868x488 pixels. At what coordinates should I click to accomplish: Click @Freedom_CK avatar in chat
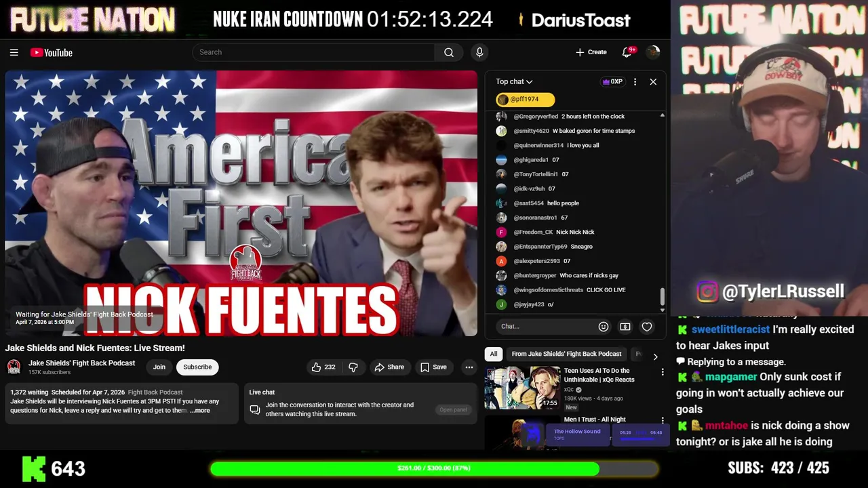click(501, 232)
